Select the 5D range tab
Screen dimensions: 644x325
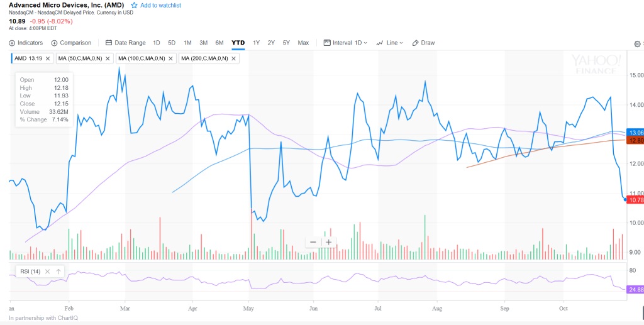172,43
